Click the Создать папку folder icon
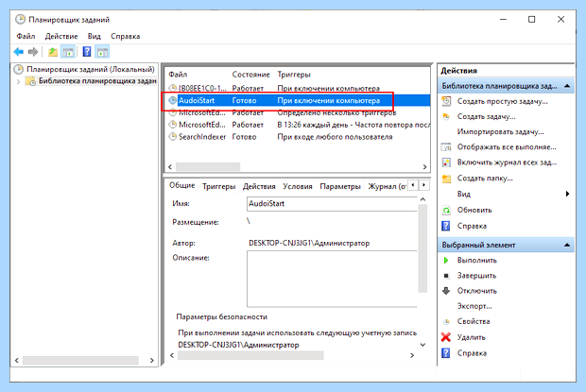 coord(446,179)
